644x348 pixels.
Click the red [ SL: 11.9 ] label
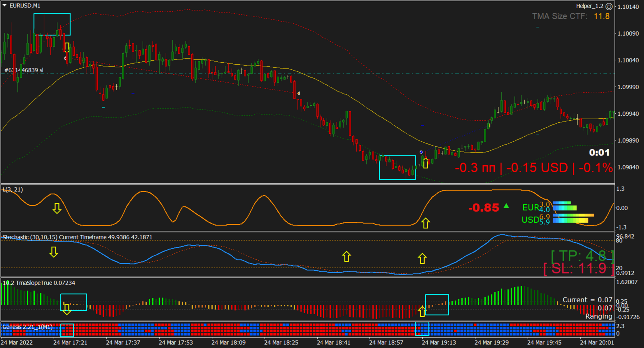pos(578,269)
